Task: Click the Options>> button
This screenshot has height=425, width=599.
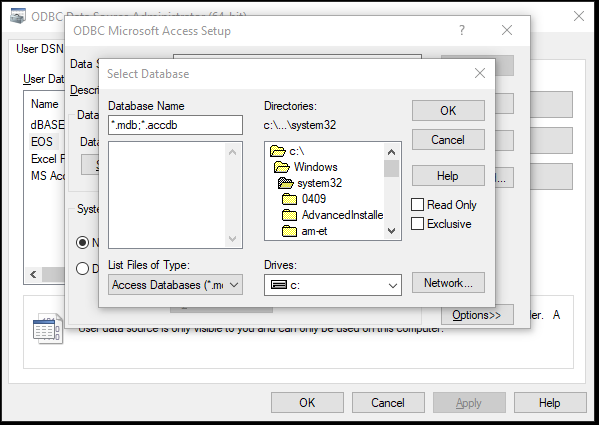Action: click(x=477, y=315)
